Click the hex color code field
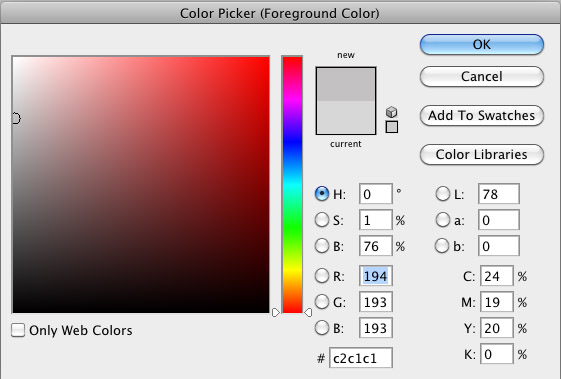Image resolution: width=561 pixels, height=379 pixels. coord(361,358)
